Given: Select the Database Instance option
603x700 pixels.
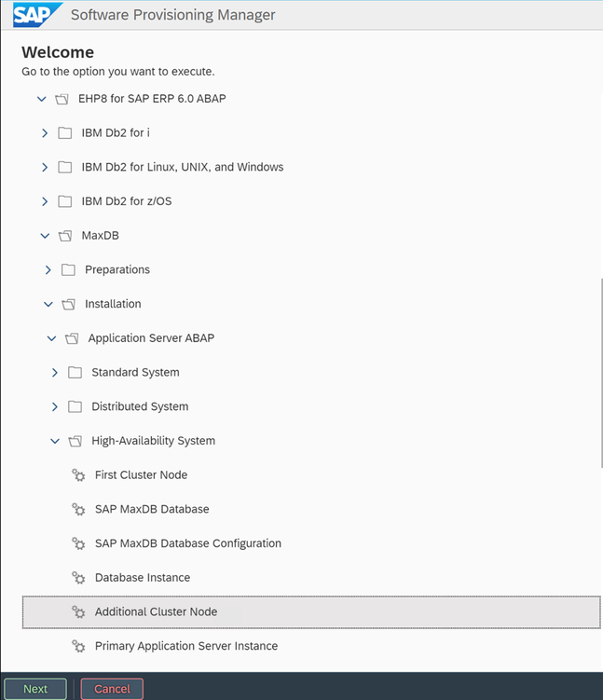Looking at the screenshot, I should coord(143,578).
